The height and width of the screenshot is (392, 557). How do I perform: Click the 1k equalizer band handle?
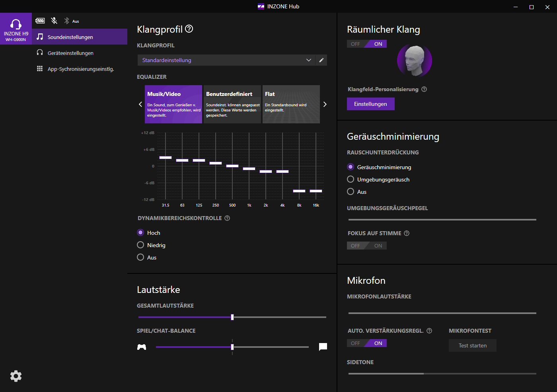(249, 169)
